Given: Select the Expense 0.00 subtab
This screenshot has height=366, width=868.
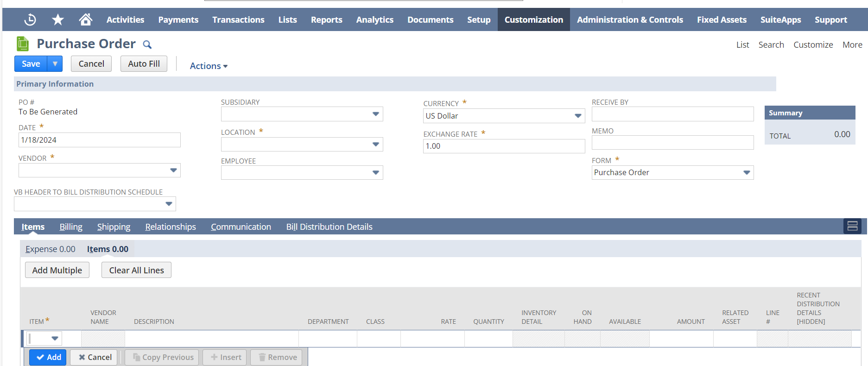Looking at the screenshot, I should pyautogui.click(x=50, y=249).
